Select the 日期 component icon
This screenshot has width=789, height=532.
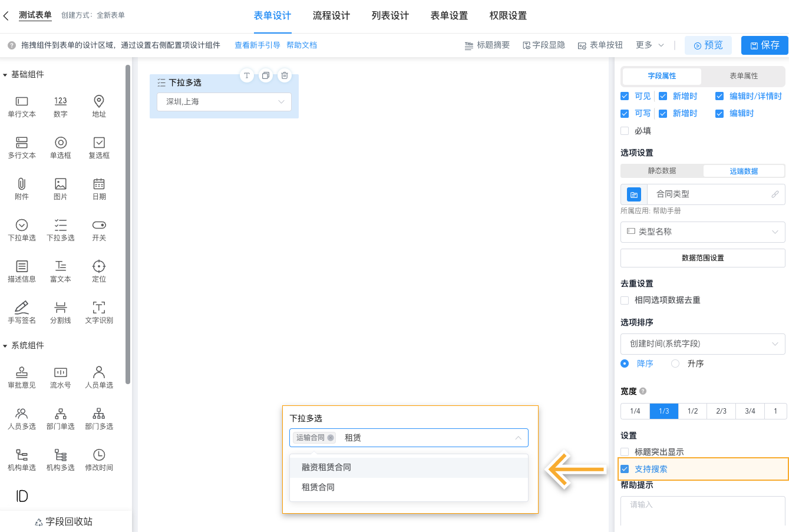point(98,189)
